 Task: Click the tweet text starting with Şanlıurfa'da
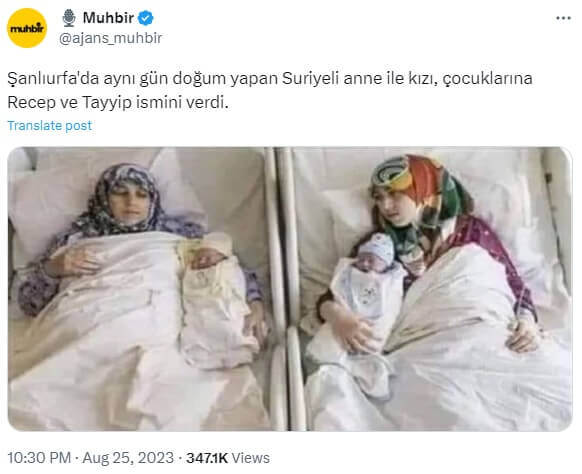pos(270,90)
